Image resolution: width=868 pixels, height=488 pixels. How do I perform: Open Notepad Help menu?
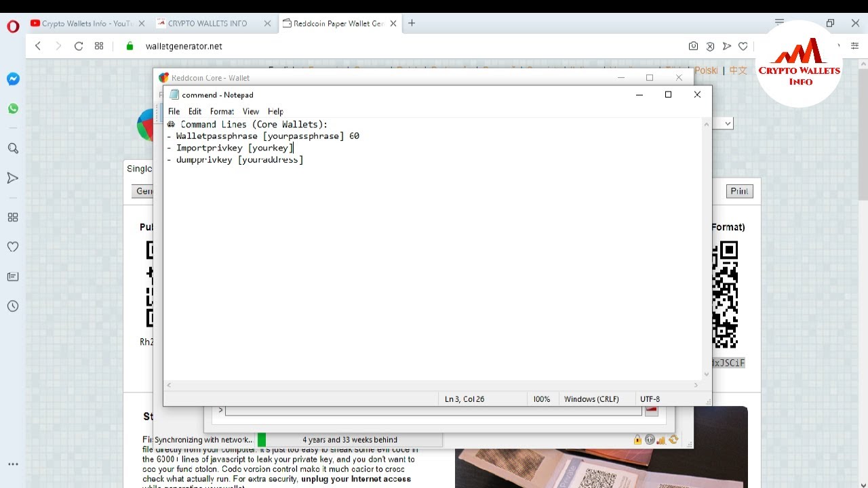click(x=275, y=111)
